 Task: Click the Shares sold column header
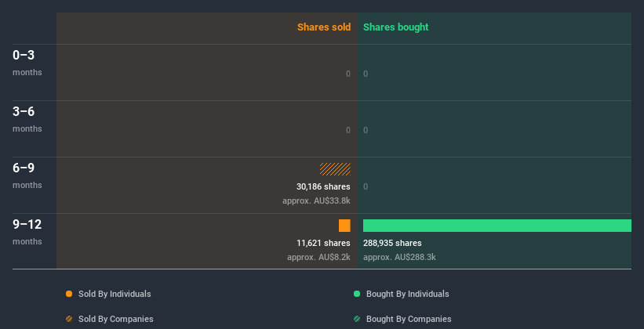tap(324, 27)
